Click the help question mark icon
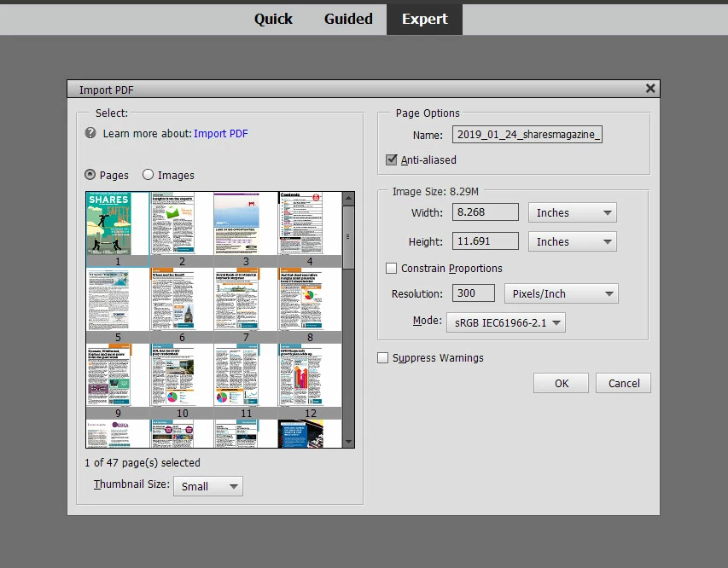The height and width of the screenshot is (568, 728). [x=90, y=133]
